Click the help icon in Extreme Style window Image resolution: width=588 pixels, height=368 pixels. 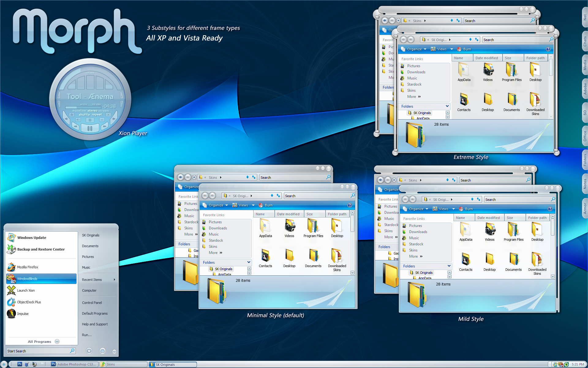click(548, 49)
